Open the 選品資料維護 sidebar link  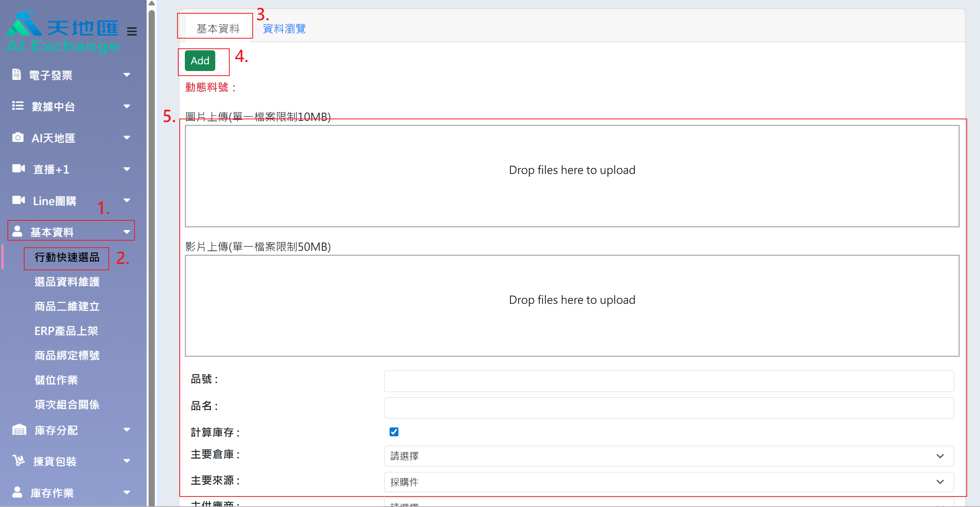click(67, 282)
